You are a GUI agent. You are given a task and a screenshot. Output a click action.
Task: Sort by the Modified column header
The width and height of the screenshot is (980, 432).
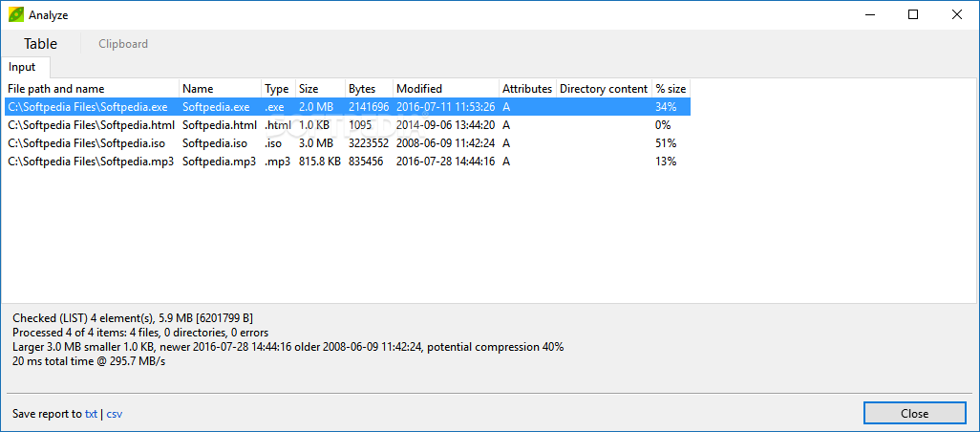click(x=446, y=89)
